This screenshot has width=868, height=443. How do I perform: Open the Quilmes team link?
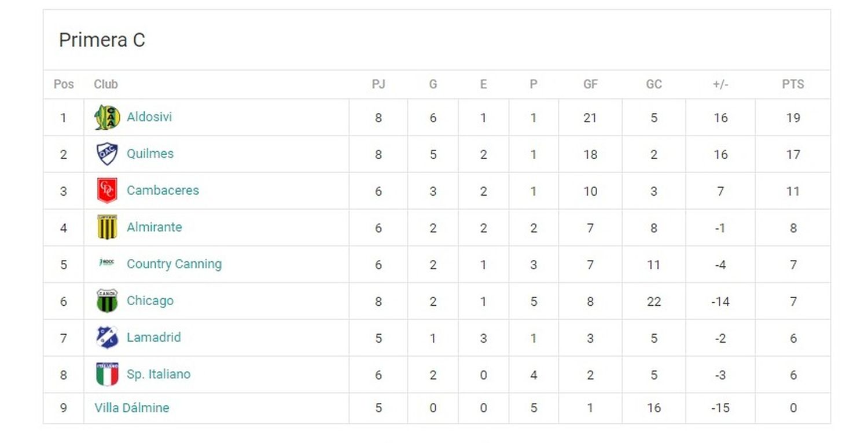150,153
